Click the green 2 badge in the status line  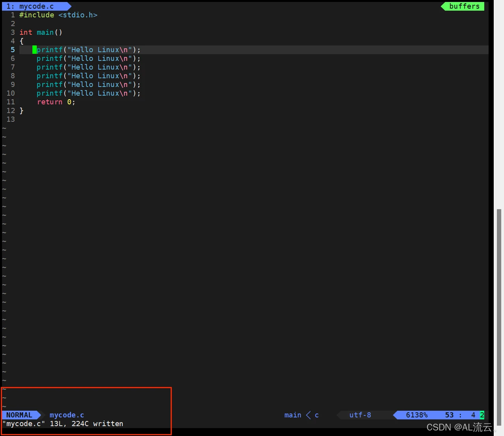(x=482, y=415)
